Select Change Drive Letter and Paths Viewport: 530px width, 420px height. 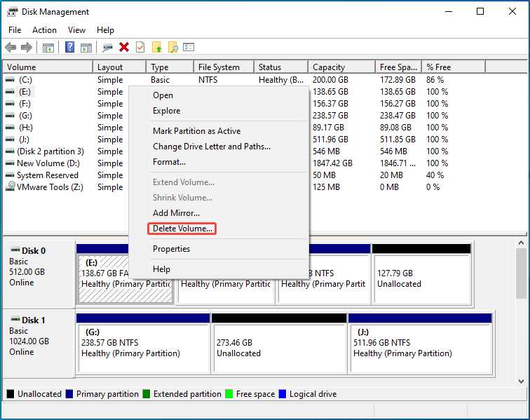point(219,147)
